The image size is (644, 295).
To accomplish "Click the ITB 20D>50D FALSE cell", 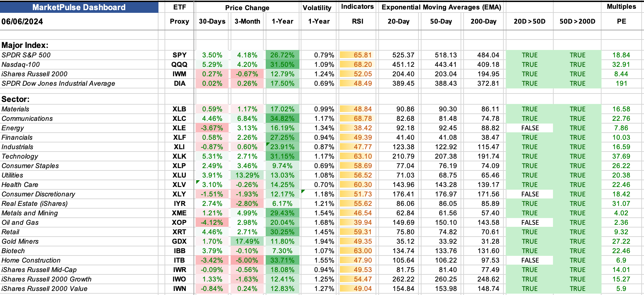I will pos(530,260).
